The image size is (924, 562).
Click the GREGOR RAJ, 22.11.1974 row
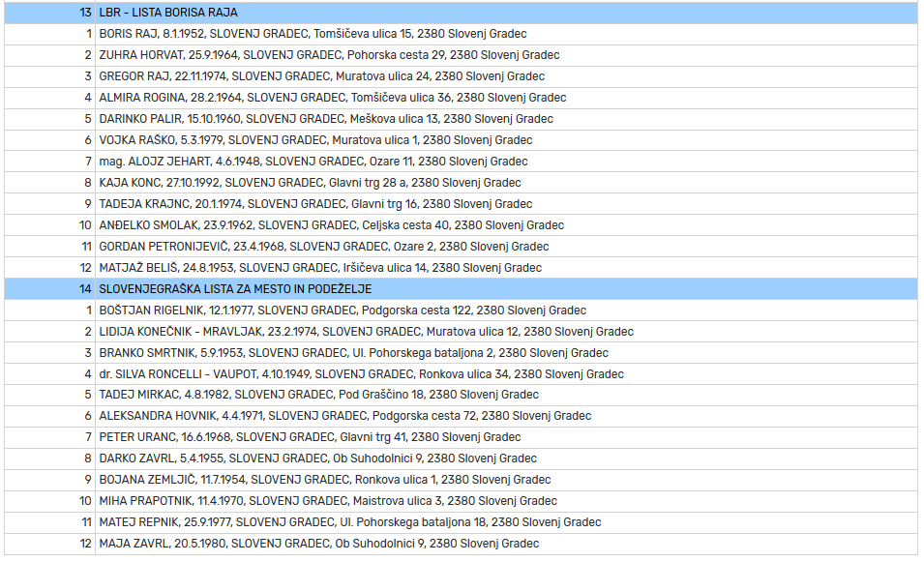tap(461, 76)
